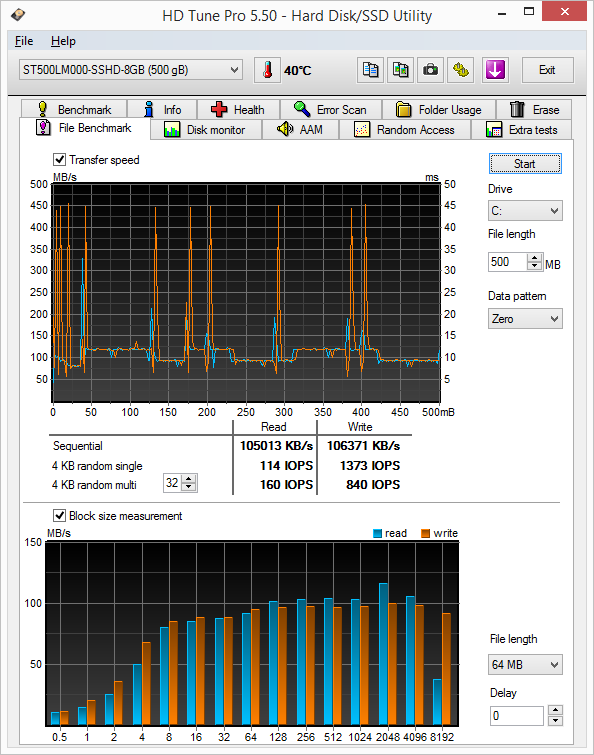Switch to the Error Scan tab
Screen dimensions: 594x755
tap(331, 109)
